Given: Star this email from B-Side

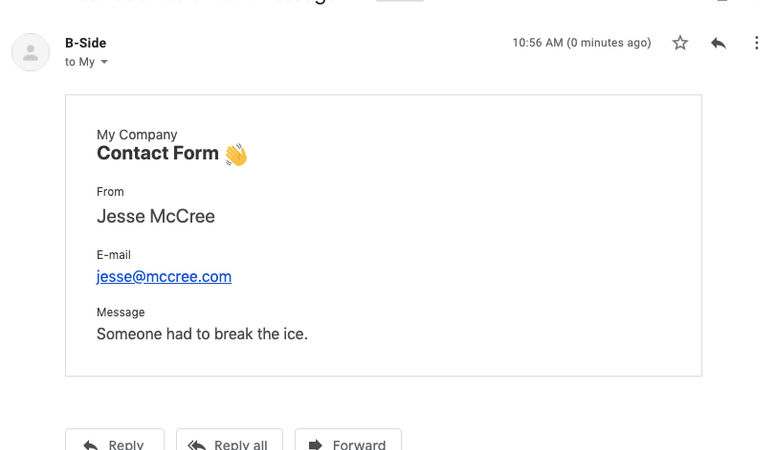Looking at the screenshot, I should pyautogui.click(x=680, y=43).
